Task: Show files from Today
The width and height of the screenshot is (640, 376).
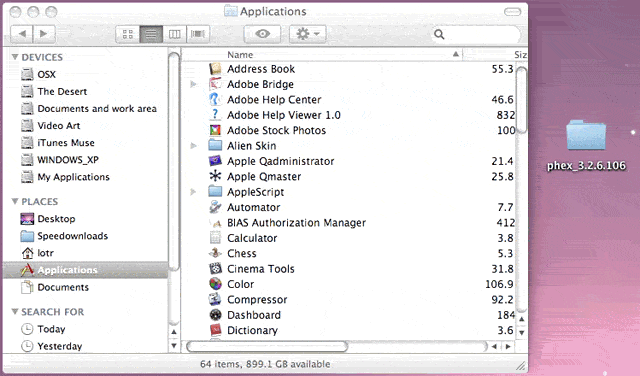Action: (43, 329)
